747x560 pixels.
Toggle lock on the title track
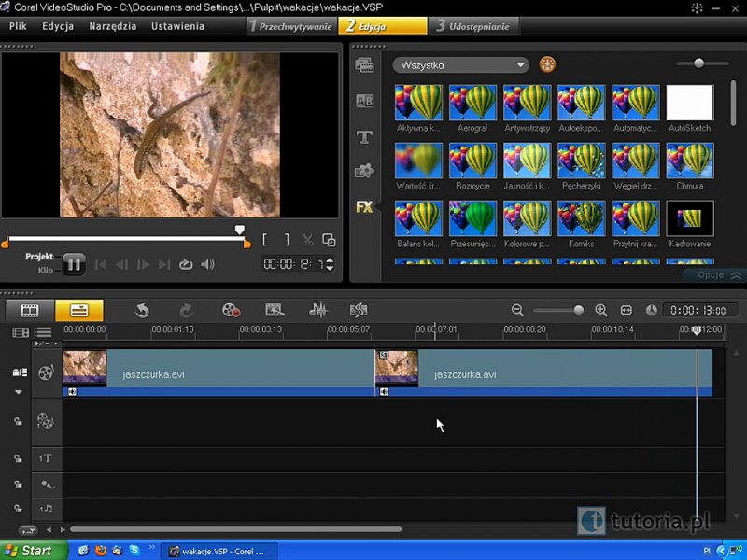click(x=18, y=458)
